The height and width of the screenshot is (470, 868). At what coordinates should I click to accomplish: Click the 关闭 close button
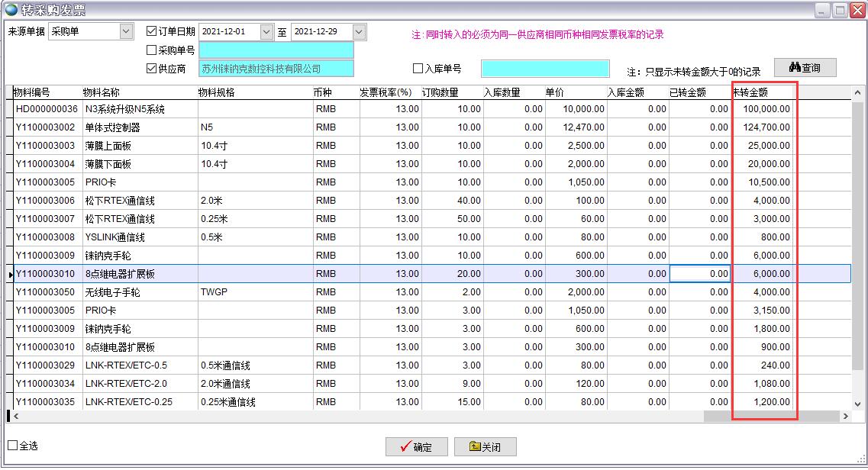point(485,447)
